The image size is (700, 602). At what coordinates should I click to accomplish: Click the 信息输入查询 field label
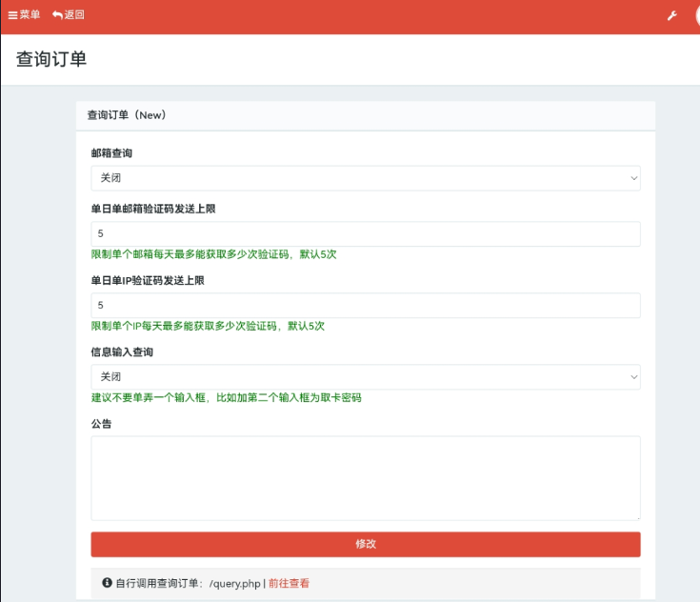pyautogui.click(x=122, y=352)
